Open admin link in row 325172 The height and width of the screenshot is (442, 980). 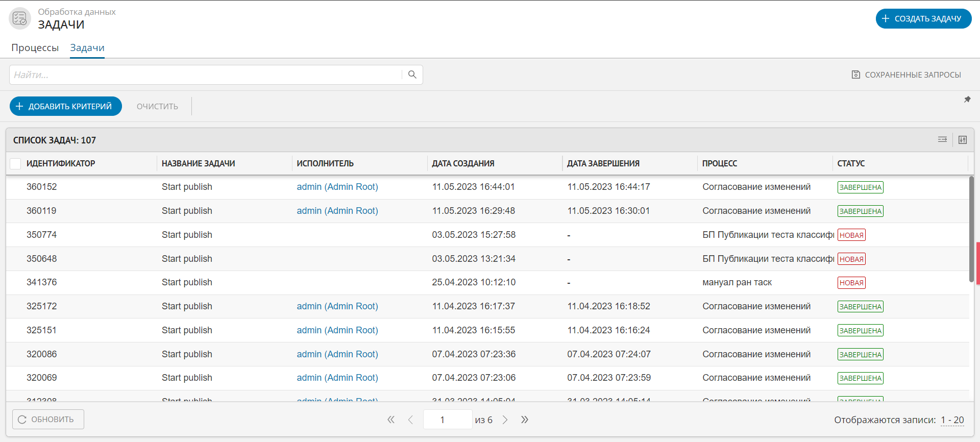coord(337,306)
